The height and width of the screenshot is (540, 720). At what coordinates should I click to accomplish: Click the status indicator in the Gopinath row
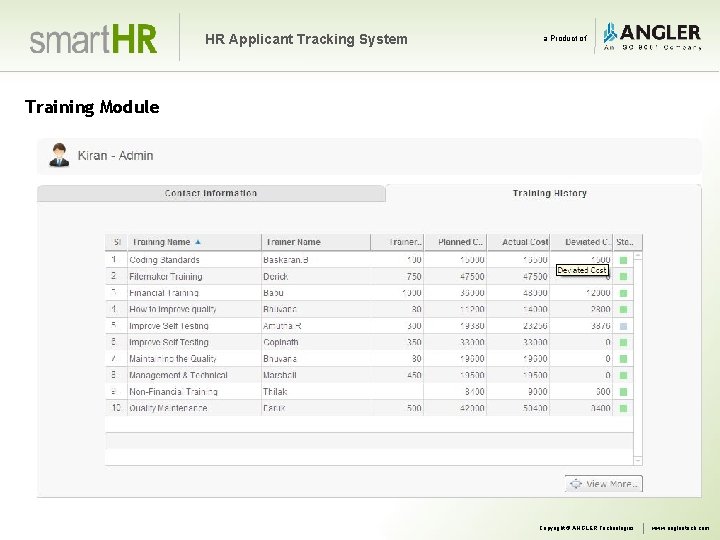click(623, 343)
